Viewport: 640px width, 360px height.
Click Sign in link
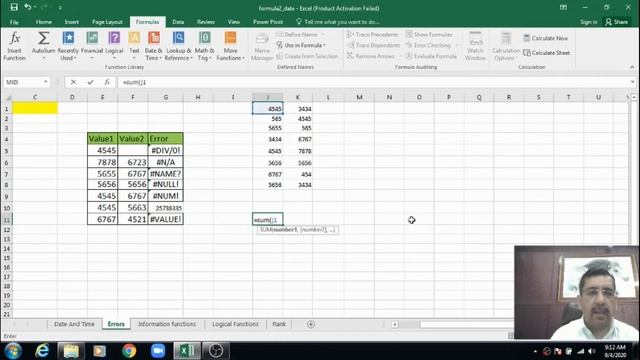pyautogui.click(x=588, y=22)
